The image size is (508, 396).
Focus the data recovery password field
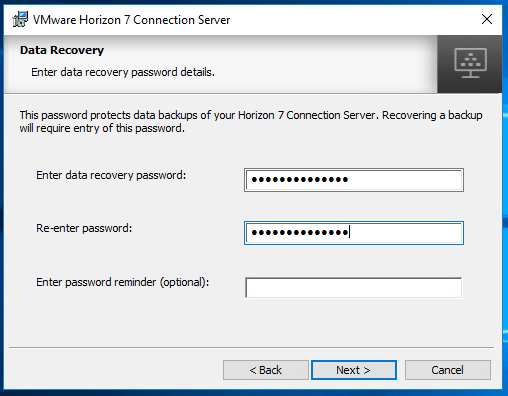(x=354, y=180)
